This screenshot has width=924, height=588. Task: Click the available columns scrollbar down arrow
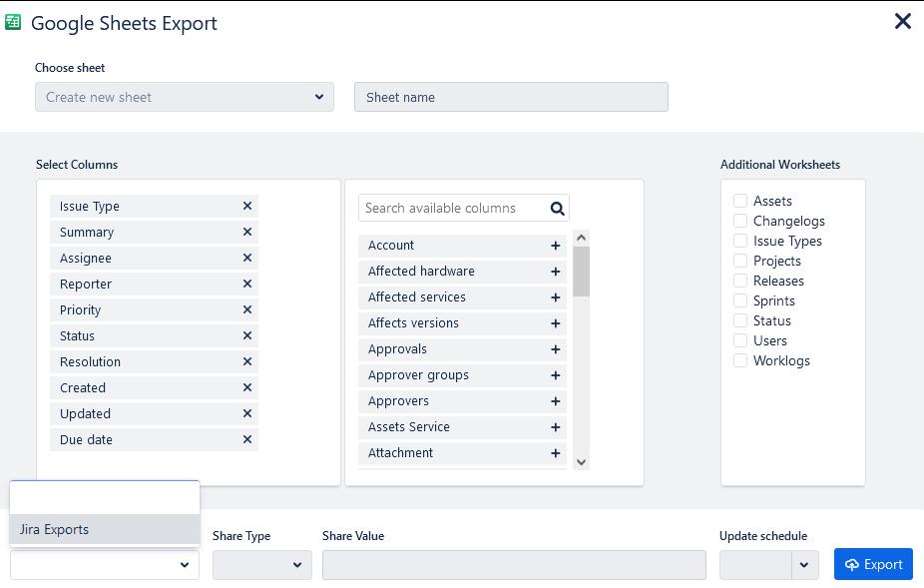(582, 462)
